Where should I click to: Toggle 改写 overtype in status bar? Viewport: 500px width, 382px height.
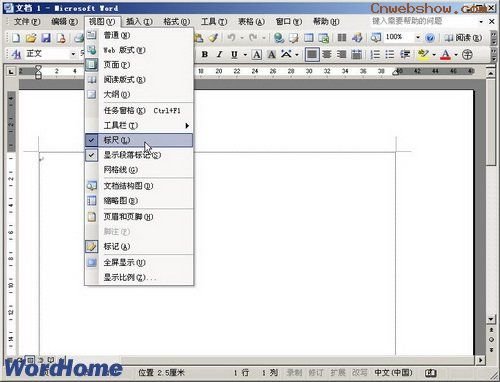(x=360, y=372)
